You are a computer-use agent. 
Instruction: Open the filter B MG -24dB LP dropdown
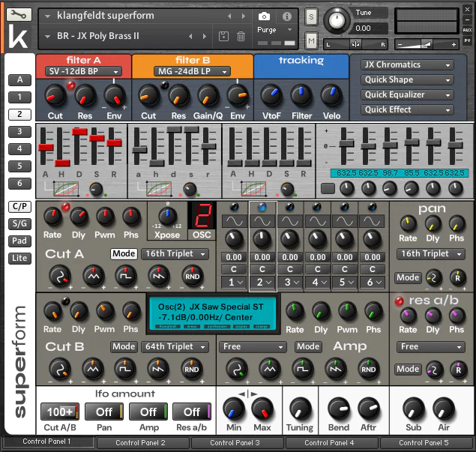192,72
